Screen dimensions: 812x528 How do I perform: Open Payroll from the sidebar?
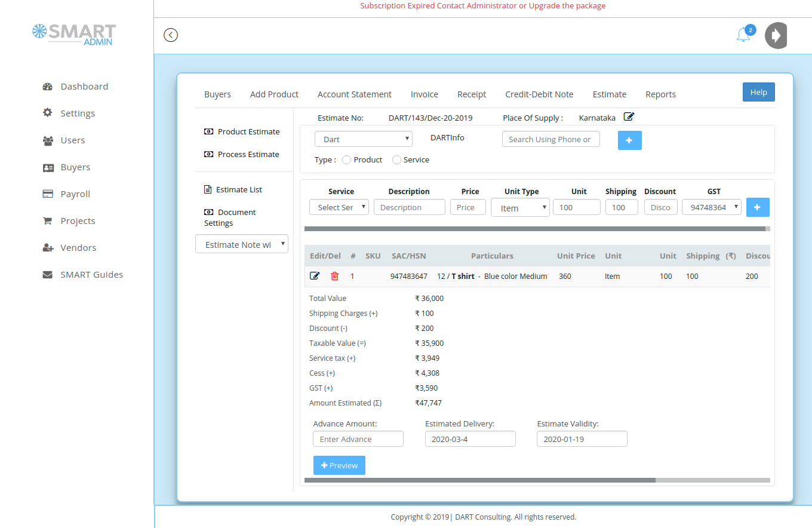tap(75, 194)
